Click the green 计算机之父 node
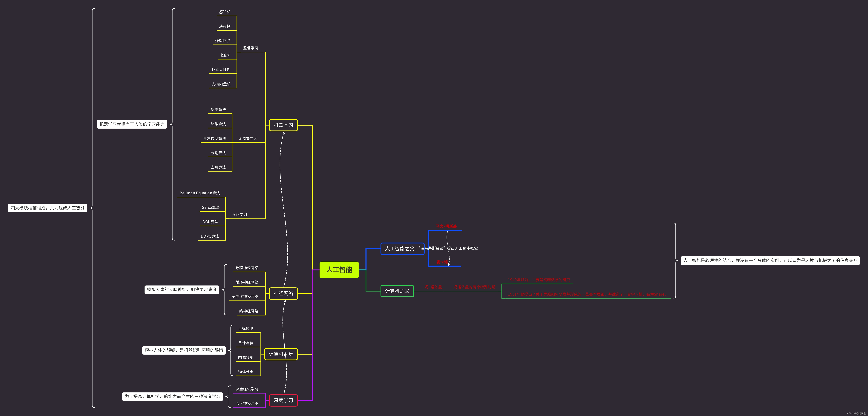The width and height of the screenshot is (868, 416). [397, 291]
